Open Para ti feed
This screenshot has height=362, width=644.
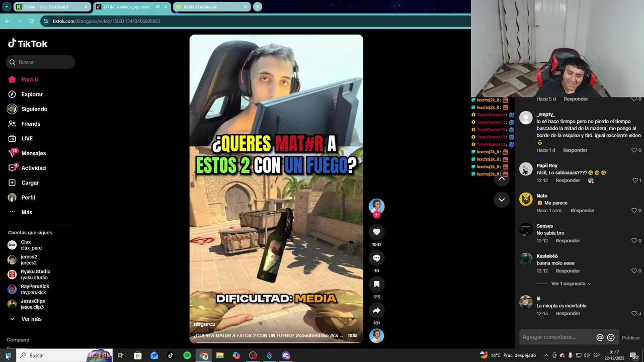tap(23, 79)
